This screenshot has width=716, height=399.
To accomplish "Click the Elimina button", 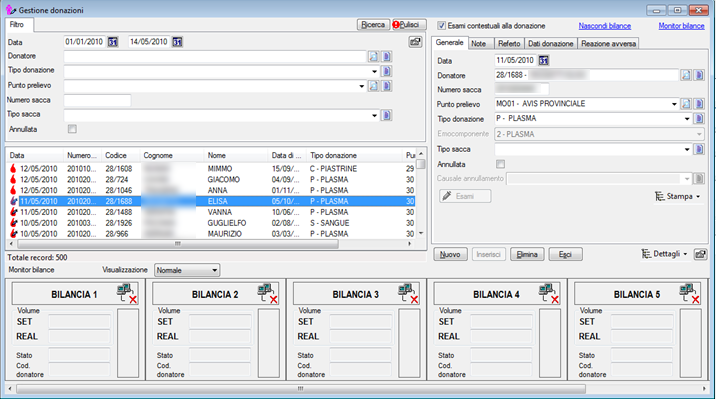I will pyautogui.click(x=527, y=254).
